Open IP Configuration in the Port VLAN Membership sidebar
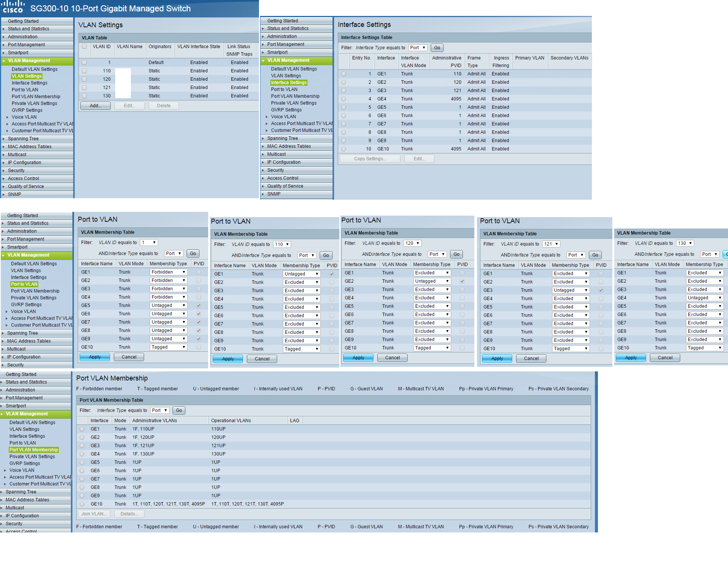 coord(22,516)
